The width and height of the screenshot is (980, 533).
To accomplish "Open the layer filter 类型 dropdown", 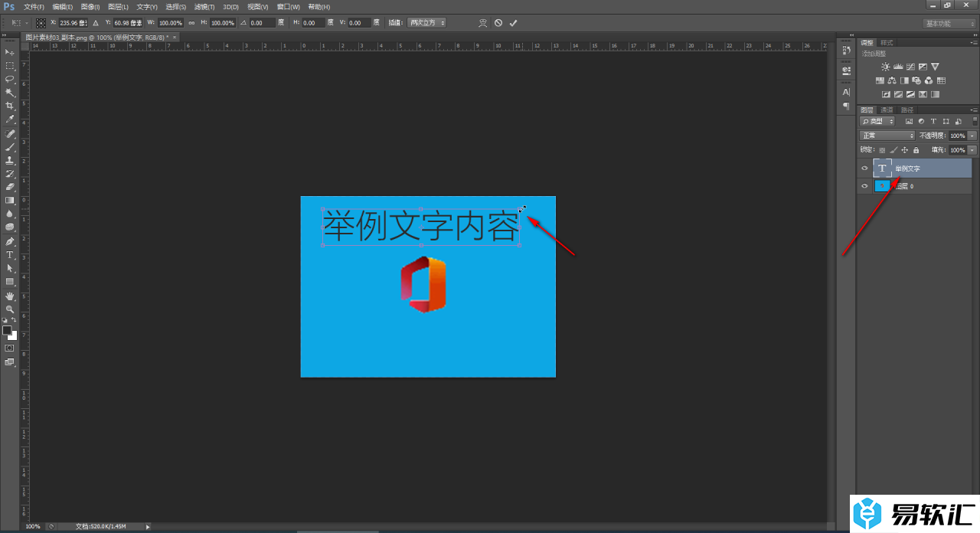I will click(x=877, y=121).
